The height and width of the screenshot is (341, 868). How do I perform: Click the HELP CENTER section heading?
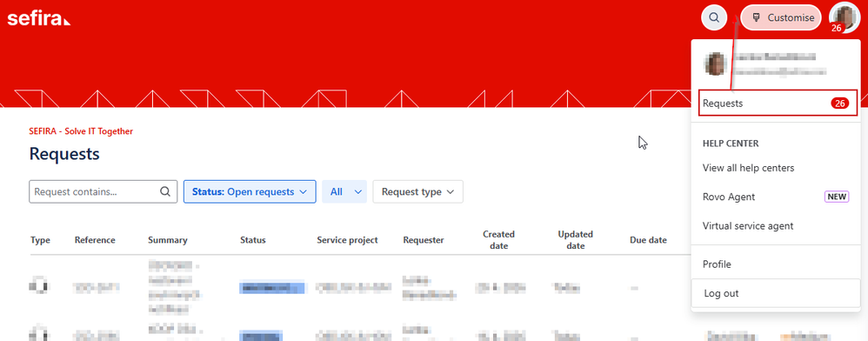[x=731, y=144]
